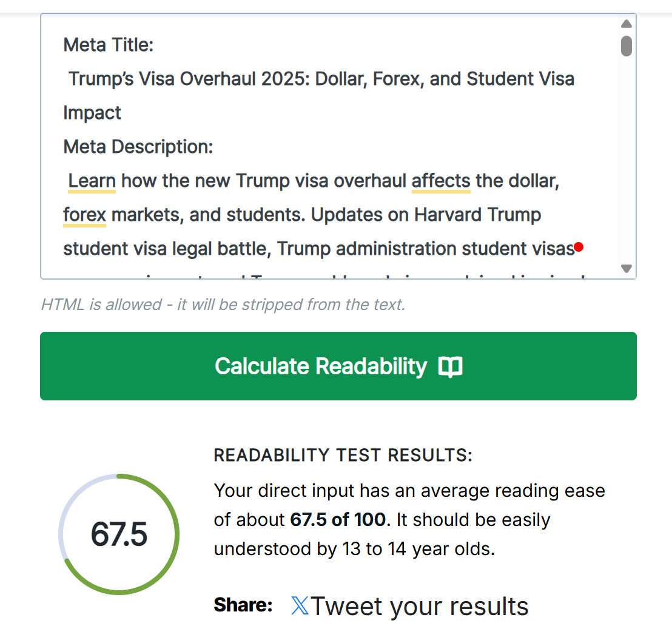Click the X logo beside Share
672x643 pixels.
300,605
